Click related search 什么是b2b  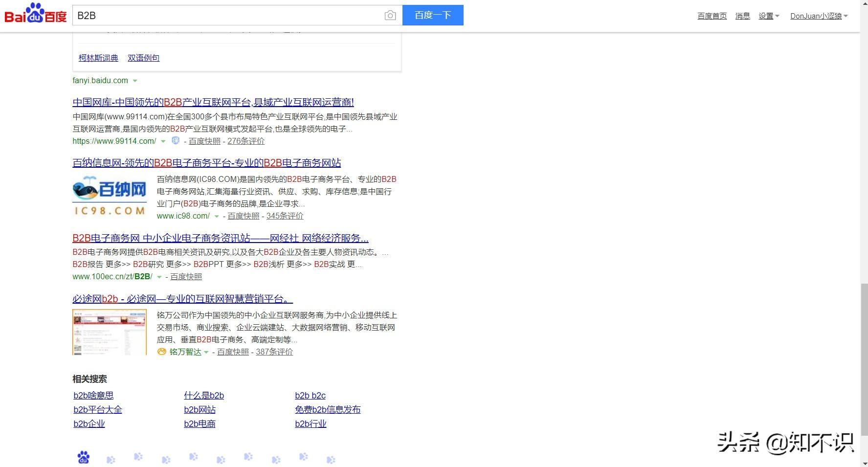click(x=204, y=396)
